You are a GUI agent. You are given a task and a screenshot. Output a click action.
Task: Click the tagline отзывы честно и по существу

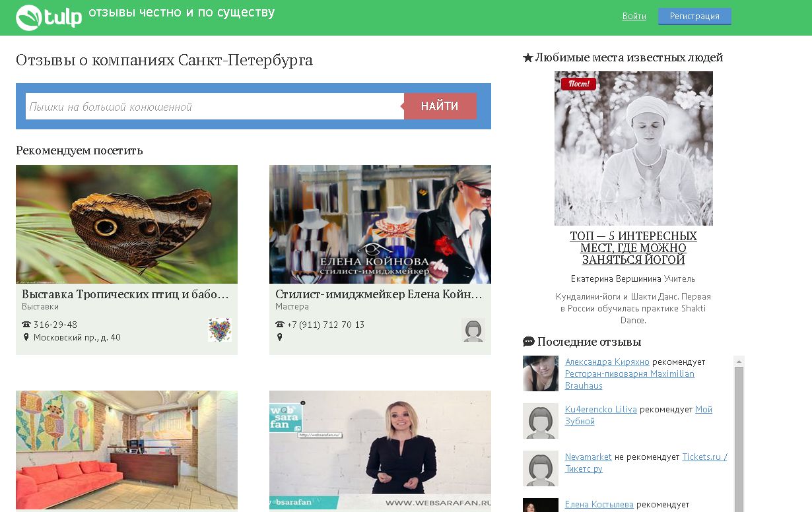(x=182, y=13)
